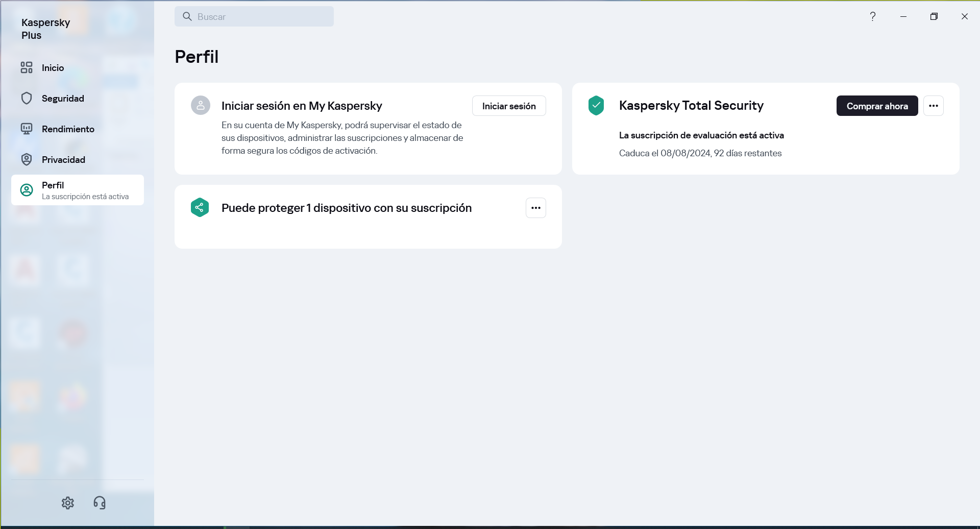Open more options on device protection card
Viewport: 980px width, 529px height.
pyautogui.click(x=536, y=208)
